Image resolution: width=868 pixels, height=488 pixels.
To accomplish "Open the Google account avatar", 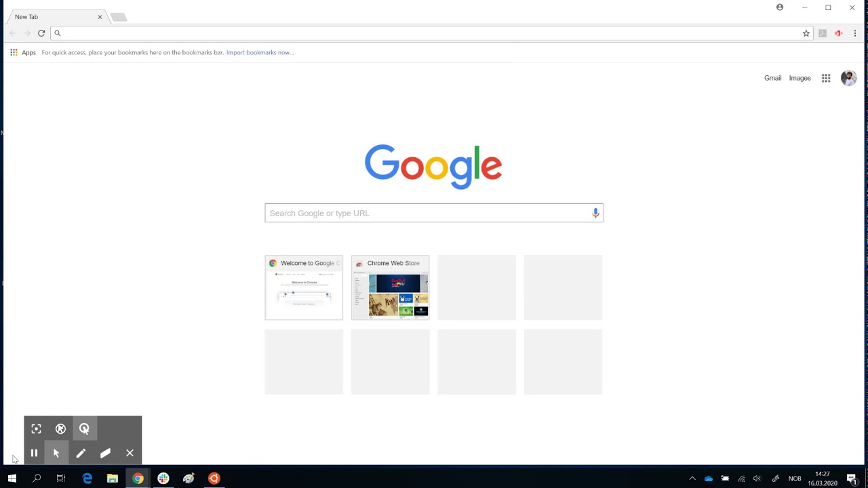I will pyautogui.click(x=848, y=78).
